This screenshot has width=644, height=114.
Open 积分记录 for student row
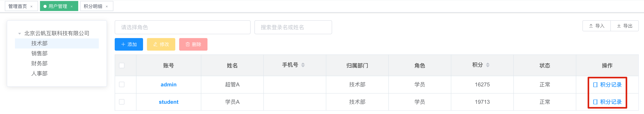tap(607, 102)
